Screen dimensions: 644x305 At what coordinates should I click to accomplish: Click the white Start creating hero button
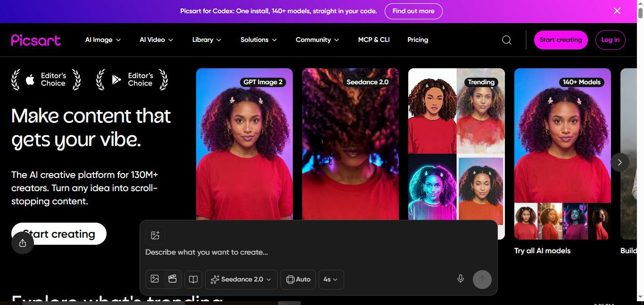pyautogui.click(x=59, y=234)
